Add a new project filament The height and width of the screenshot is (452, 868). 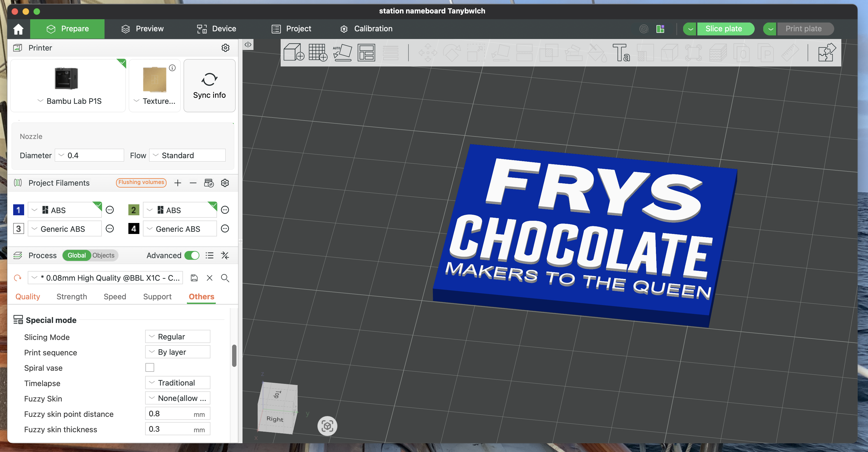point(177,183)
